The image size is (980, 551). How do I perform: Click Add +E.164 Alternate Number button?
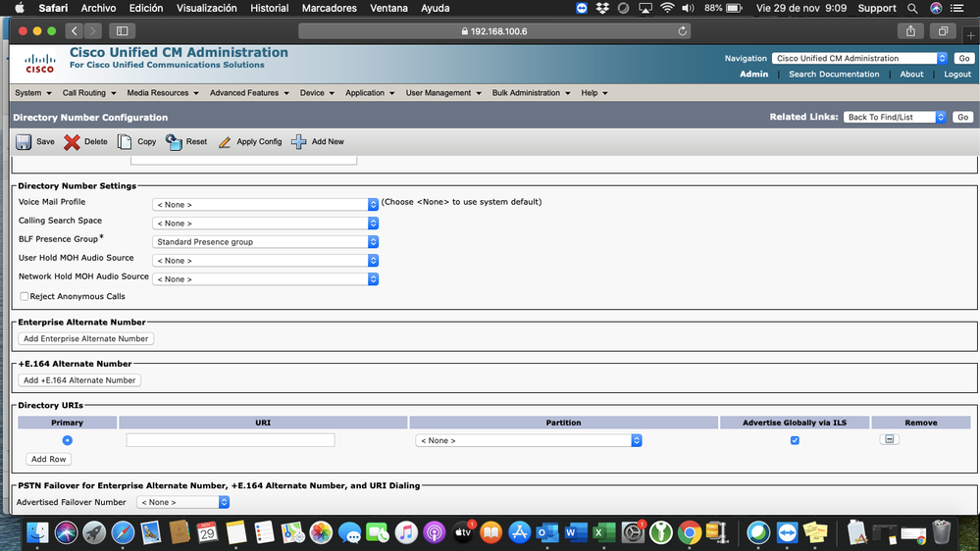79,379
